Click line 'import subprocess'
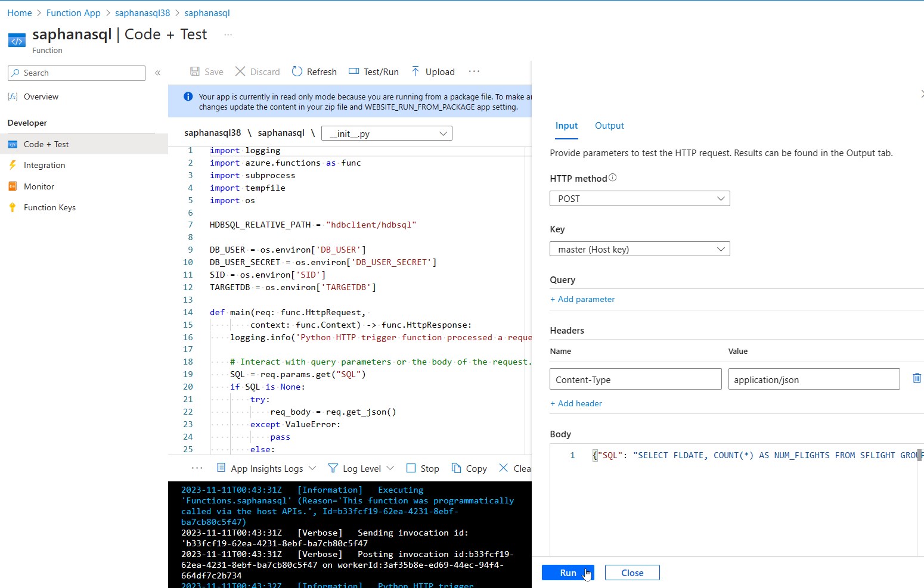 click(252, 175)
